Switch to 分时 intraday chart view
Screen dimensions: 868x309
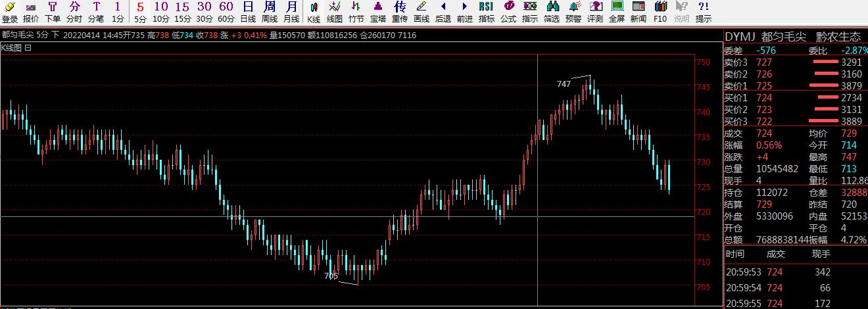click(74, 12)
